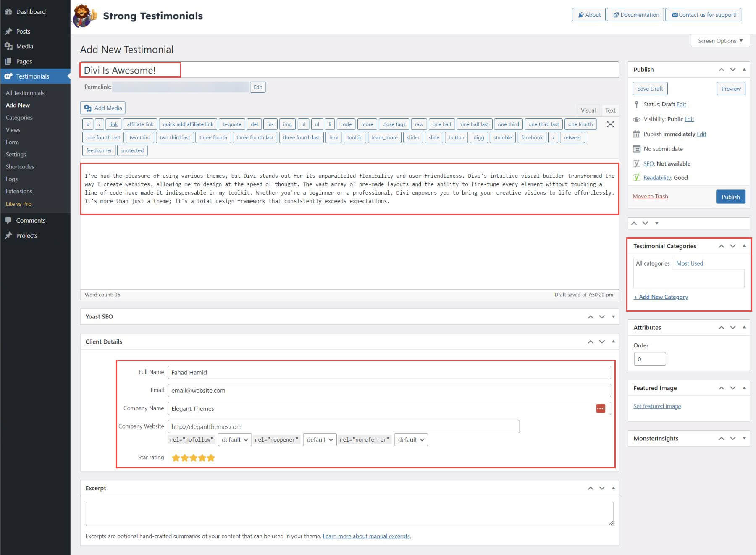Click inside the Excerpt text box
Image resolution: width=756 pixels, height=555 pixels.
[x=349, y=513]
